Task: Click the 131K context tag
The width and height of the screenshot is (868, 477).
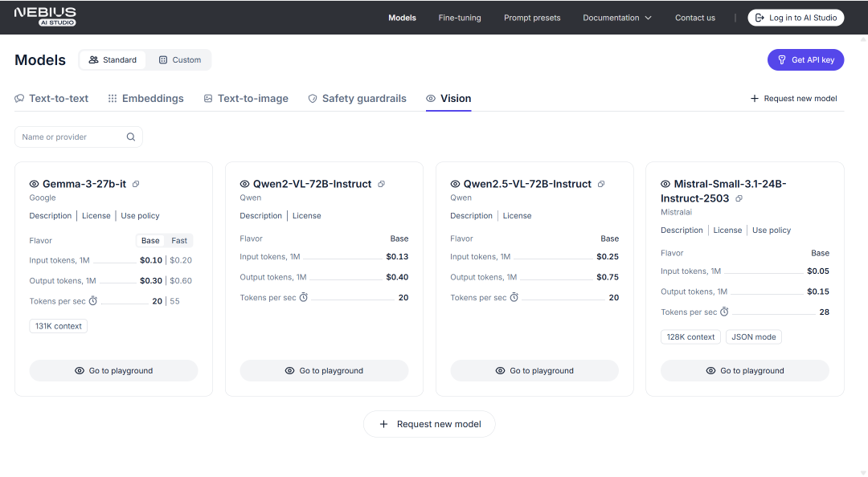Action: pyautogui.click(x=58, y=327)
